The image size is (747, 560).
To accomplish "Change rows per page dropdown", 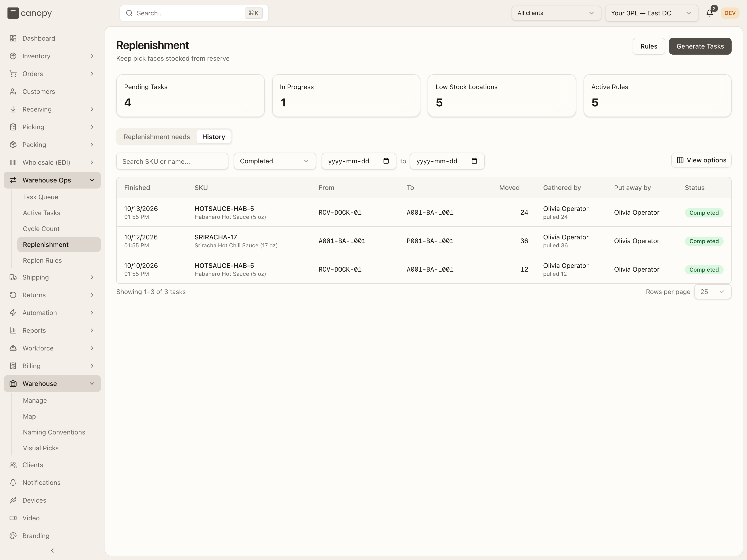I will click(x=712, y=292).
